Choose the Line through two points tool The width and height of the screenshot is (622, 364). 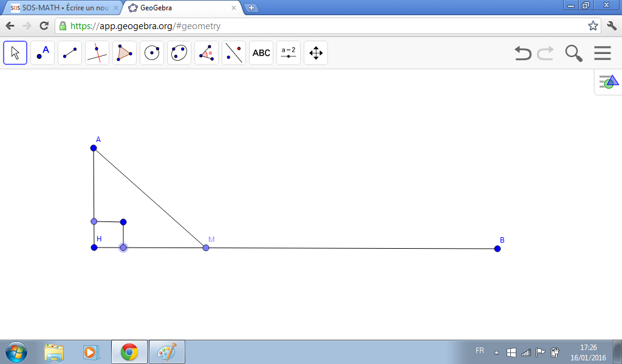point(70,53)
